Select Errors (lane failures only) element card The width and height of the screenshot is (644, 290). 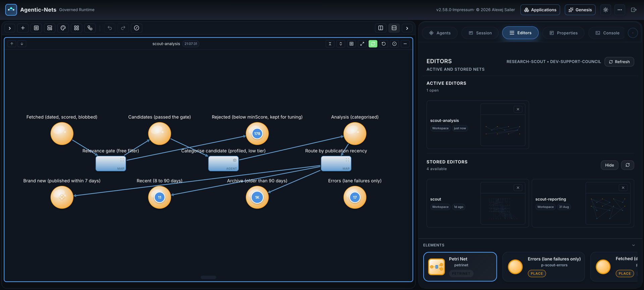[x=544, y=267]
